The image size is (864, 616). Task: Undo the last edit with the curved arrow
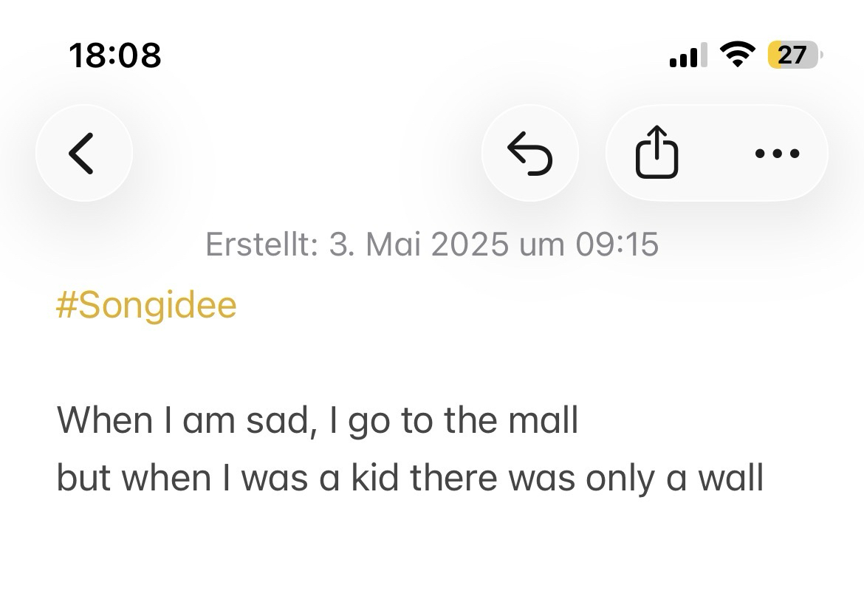(x=529, y=153)
